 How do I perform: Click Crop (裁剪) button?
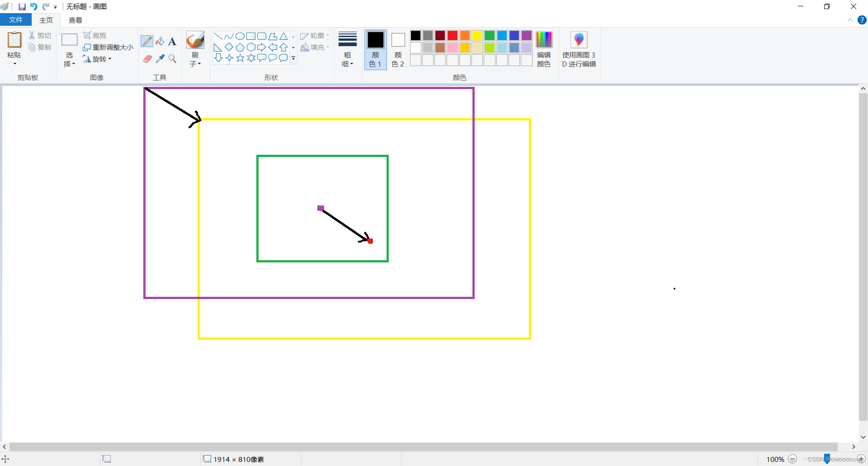click(x=95, y=35)
